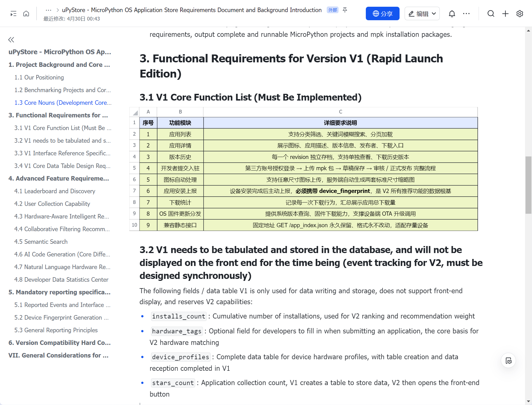Go to 3.4 V1 Core Data Table Design
532x405 pixels.
[62, 166]
